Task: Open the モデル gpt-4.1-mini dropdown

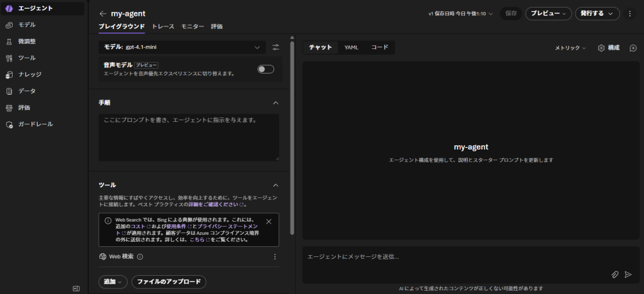Action: coord(182,47)
